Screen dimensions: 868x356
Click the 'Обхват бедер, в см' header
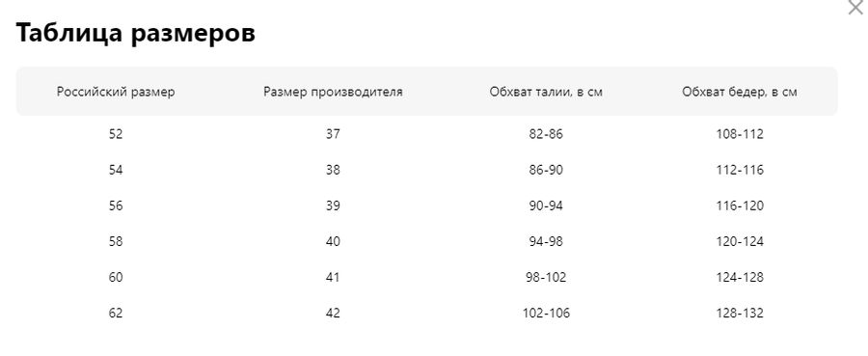(740, 92)
